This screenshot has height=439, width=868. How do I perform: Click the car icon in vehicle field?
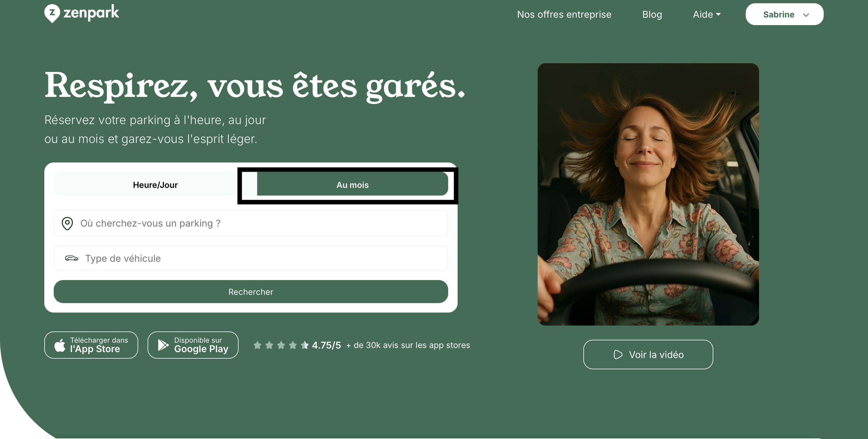pos(71,258)
